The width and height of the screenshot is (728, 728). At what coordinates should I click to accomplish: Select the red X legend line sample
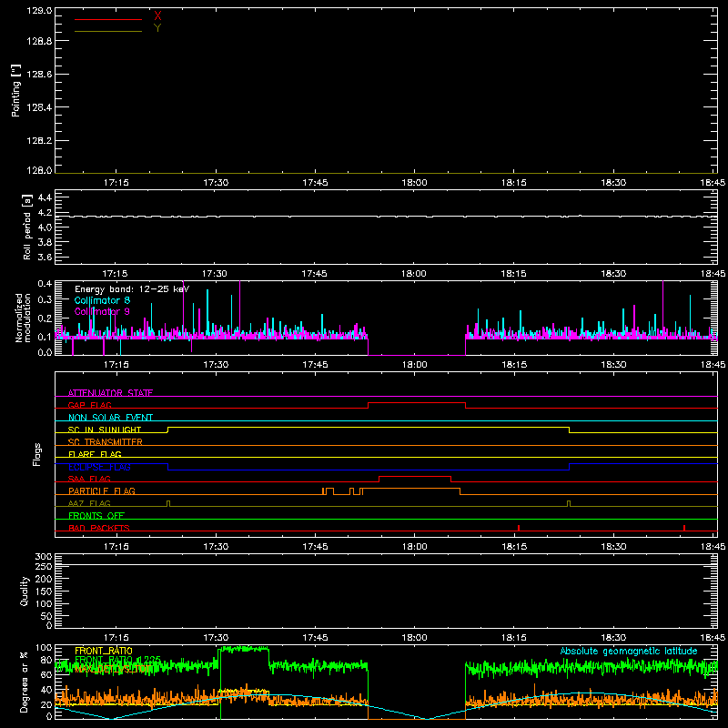[x=108, y=19]
